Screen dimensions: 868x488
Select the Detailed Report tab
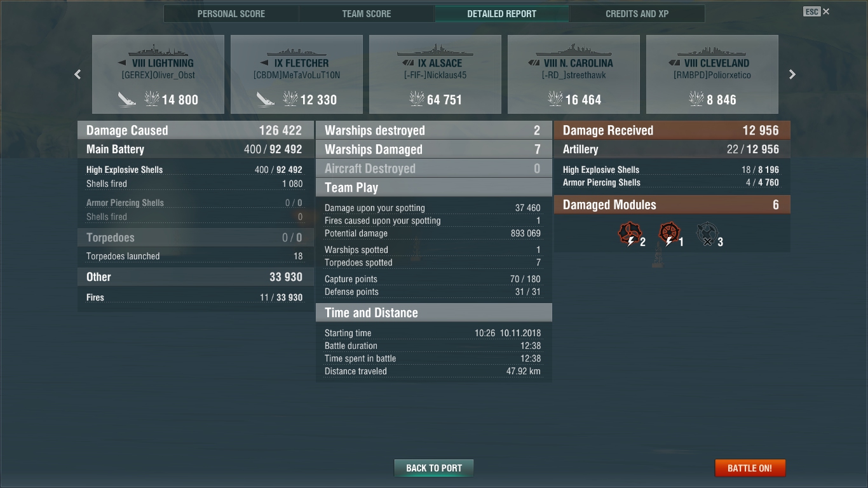pos(502,14)
